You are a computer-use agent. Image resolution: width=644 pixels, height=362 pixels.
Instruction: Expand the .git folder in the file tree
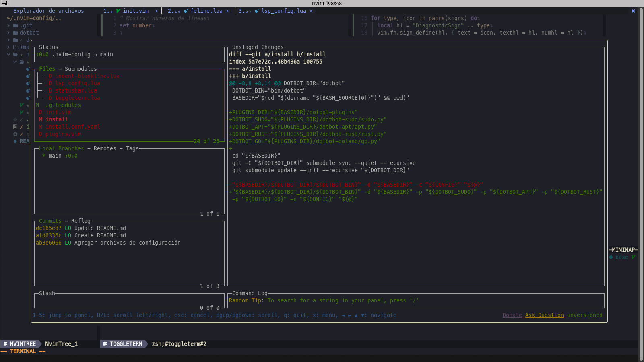[x=8, y=25]
